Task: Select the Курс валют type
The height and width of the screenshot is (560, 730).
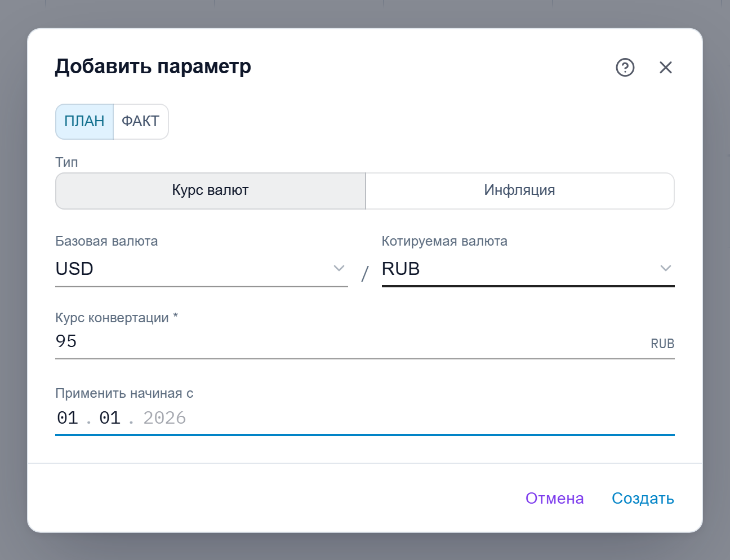Action: point(211,190)
